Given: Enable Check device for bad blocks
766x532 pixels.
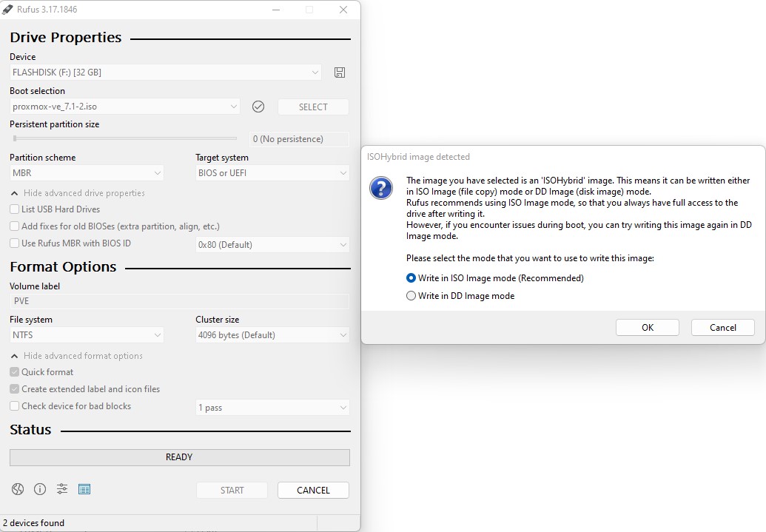Looking at the screenshot, I should click(x=15, y=406).
